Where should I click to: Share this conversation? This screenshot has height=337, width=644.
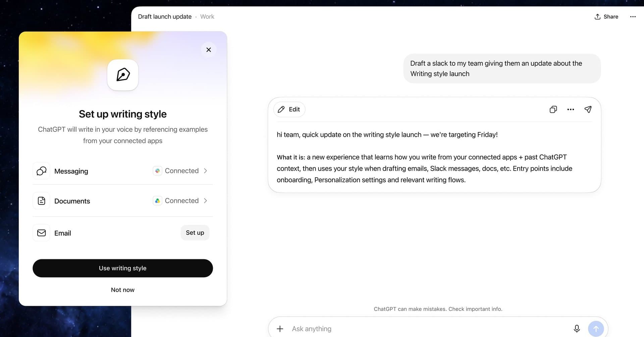coord(606,16)
